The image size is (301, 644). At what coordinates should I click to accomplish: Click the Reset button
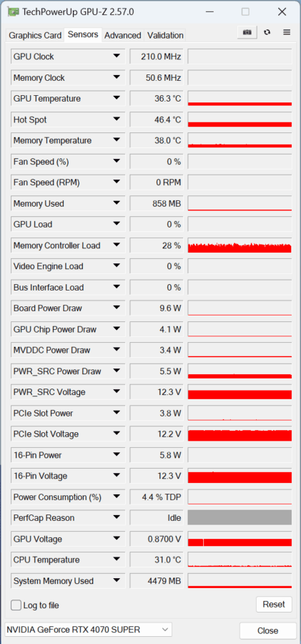point(274,605)
